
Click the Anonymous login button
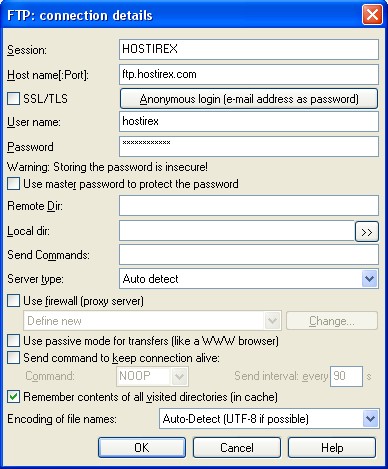click(249, 99)
